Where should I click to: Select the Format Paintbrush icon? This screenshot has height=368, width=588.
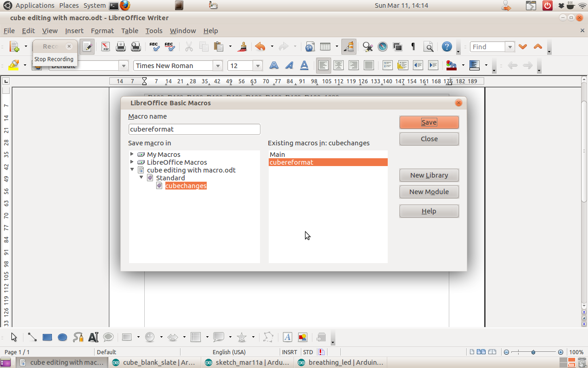click(243, 46)
